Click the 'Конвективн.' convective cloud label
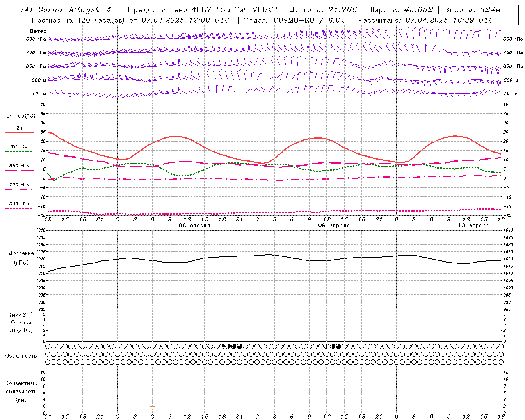The width and height of the screenshot is (525, 420). (21, 383)
